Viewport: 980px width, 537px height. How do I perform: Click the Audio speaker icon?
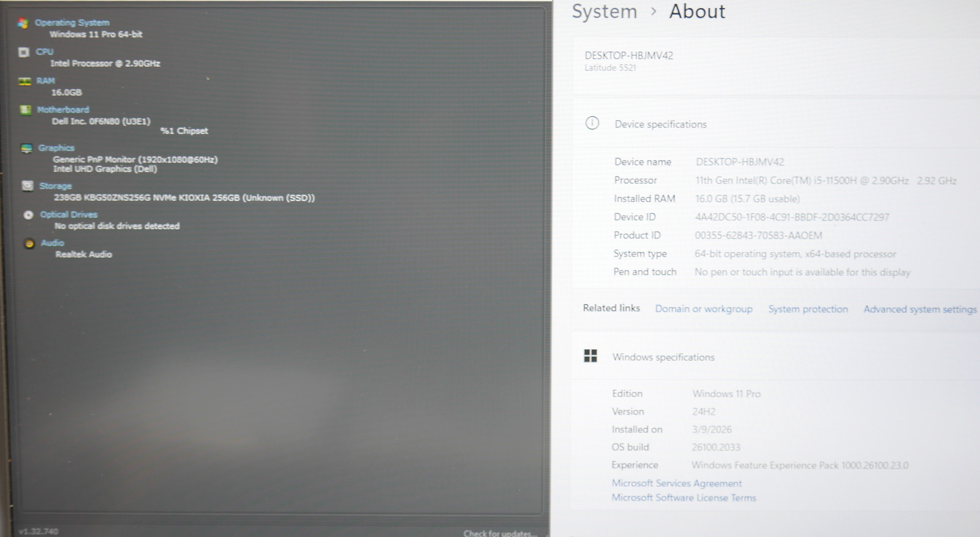pyautogui.click(x=29, y=243)
